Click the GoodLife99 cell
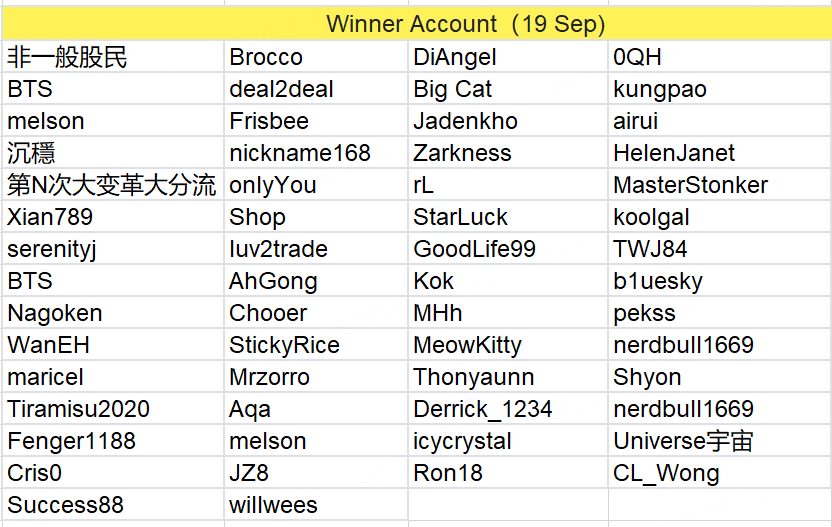This screenshot has height=527, width=832. (508, 248)
